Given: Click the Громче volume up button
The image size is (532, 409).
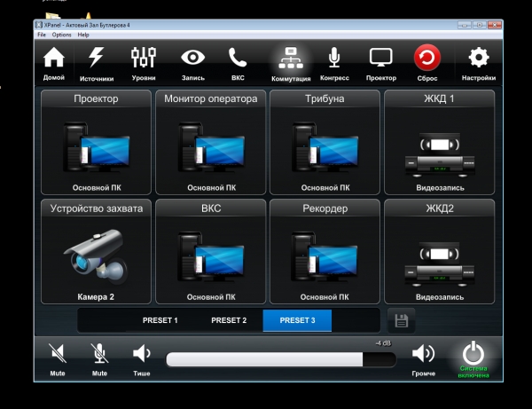Looking at the screenshot, I should tap(424, 358).
